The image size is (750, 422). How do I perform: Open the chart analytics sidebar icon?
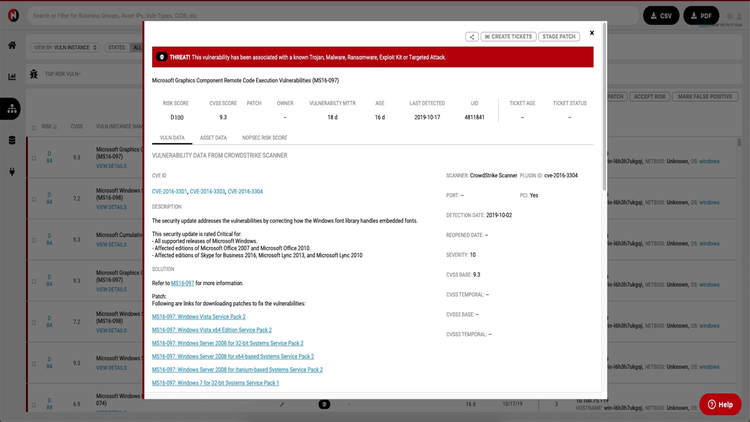coord(12,77)
